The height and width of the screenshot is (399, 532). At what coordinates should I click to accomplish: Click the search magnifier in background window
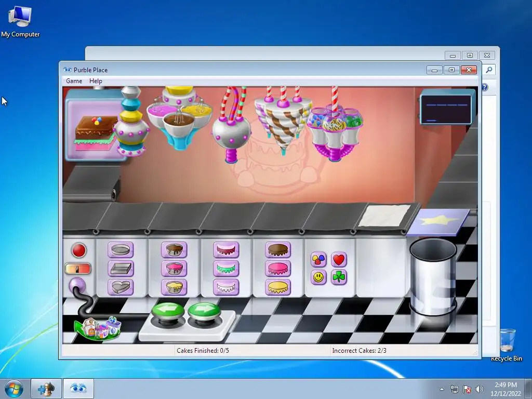[489, 70]
